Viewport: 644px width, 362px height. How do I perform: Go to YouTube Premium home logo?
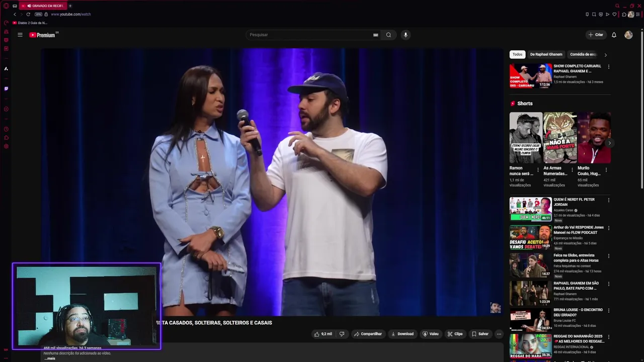coord(43,35)
